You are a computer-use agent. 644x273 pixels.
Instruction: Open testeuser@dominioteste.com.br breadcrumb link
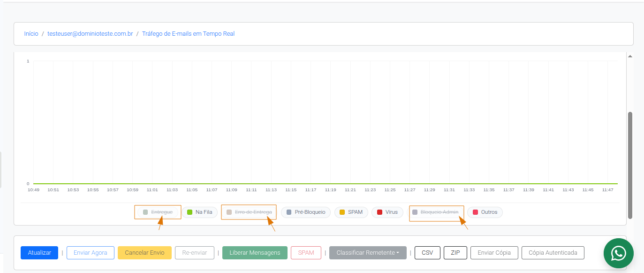coord(90,34)
